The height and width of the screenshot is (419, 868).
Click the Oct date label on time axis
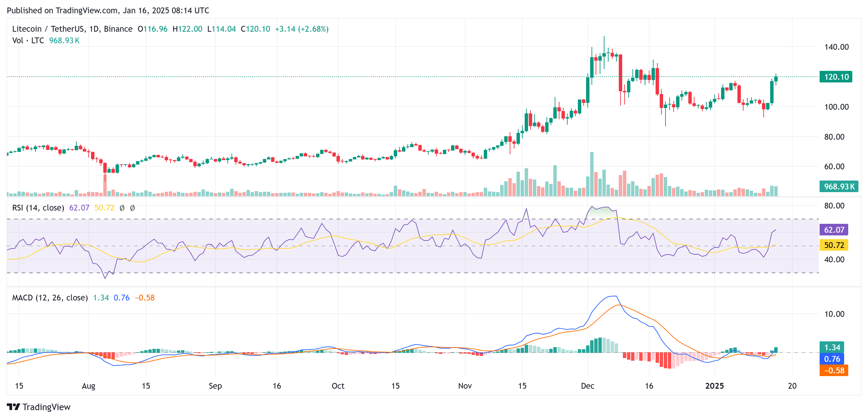click(x=338, y=386)
